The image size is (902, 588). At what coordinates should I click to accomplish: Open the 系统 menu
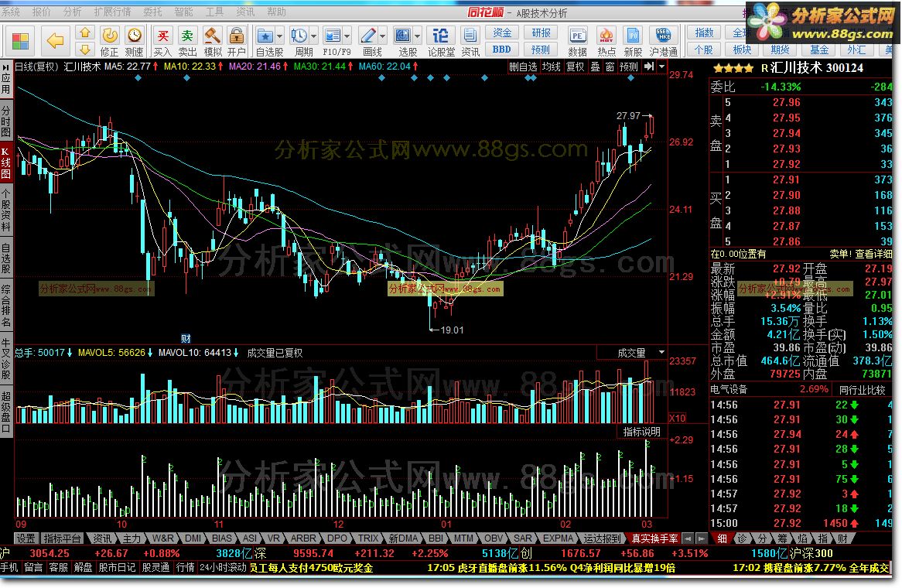pyautogui.click(x=11, y=12)
